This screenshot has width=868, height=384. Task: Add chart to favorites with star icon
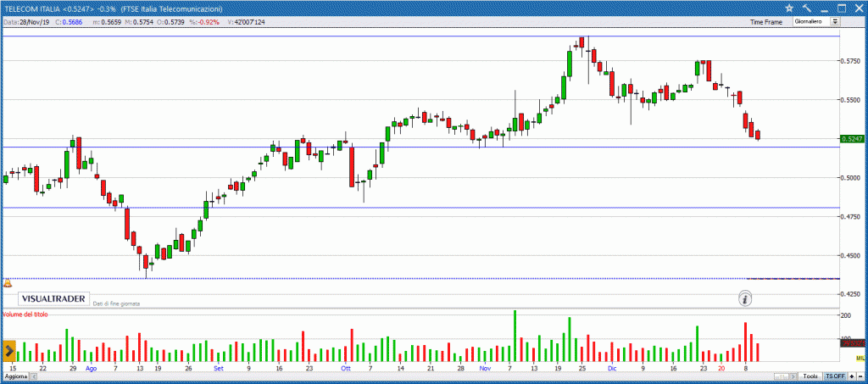tap(789, 8)
